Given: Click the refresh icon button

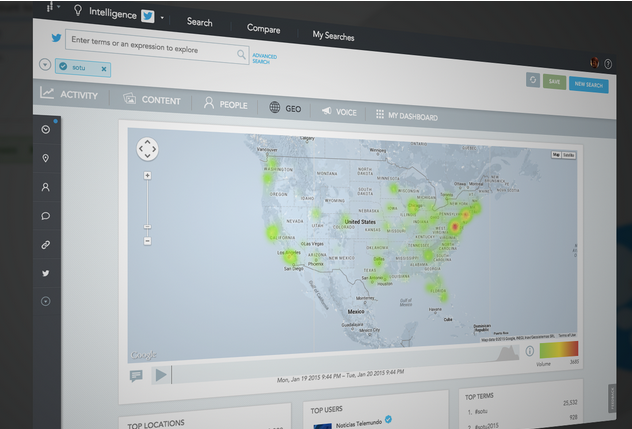Looking at the screenshot, I should 533,79.
